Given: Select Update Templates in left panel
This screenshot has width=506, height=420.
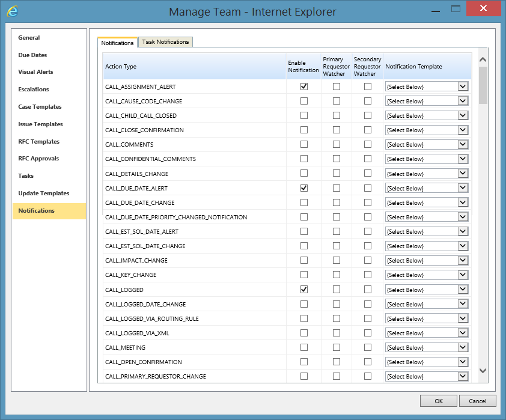Looking at the screenshot, I should [43, 193].
